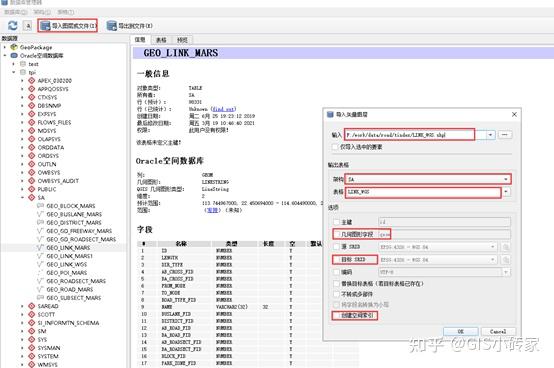Enable the 主键 checkbox
This screenshot has width=554, height=368.
337,222
